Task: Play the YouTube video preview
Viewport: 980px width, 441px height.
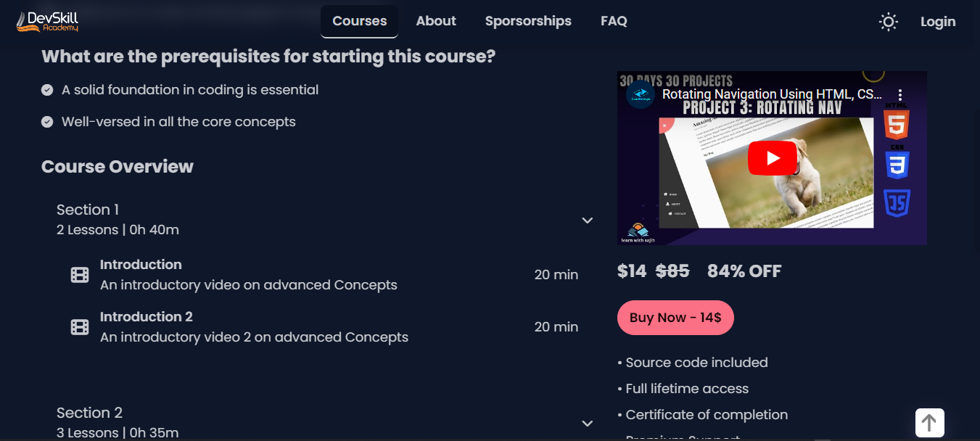Action: coord(773,158)
